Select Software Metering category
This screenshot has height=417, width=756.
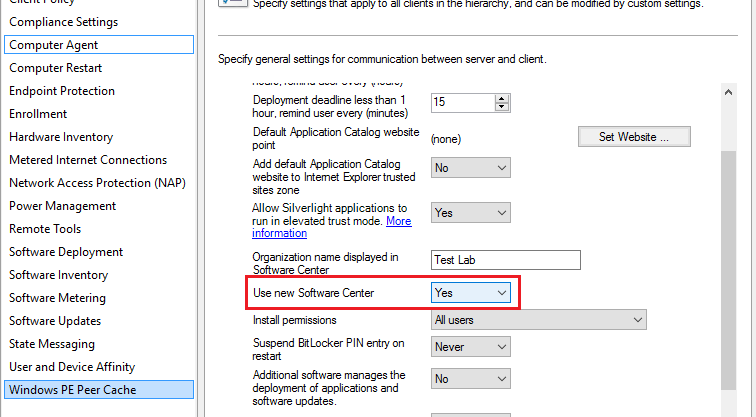click(x=57, y=298)
